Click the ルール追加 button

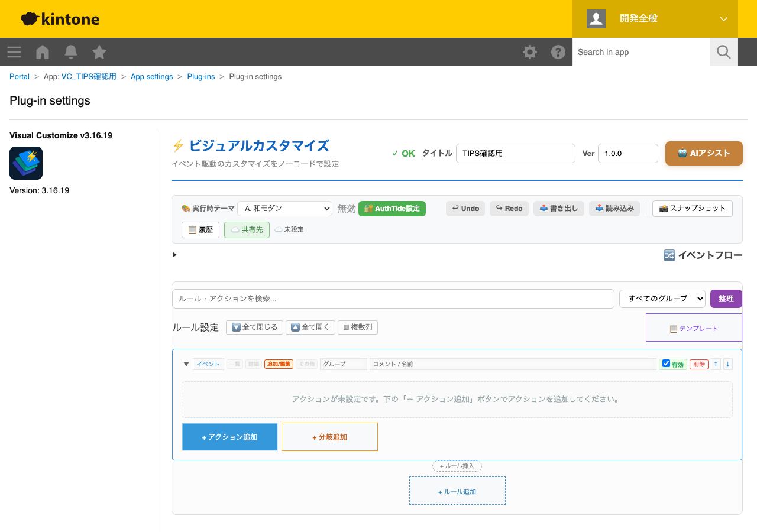457,491
